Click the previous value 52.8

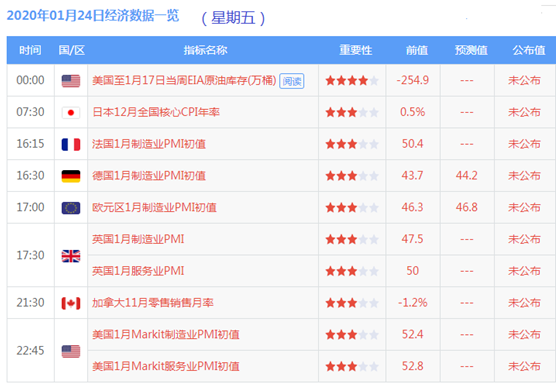[413, 366]
